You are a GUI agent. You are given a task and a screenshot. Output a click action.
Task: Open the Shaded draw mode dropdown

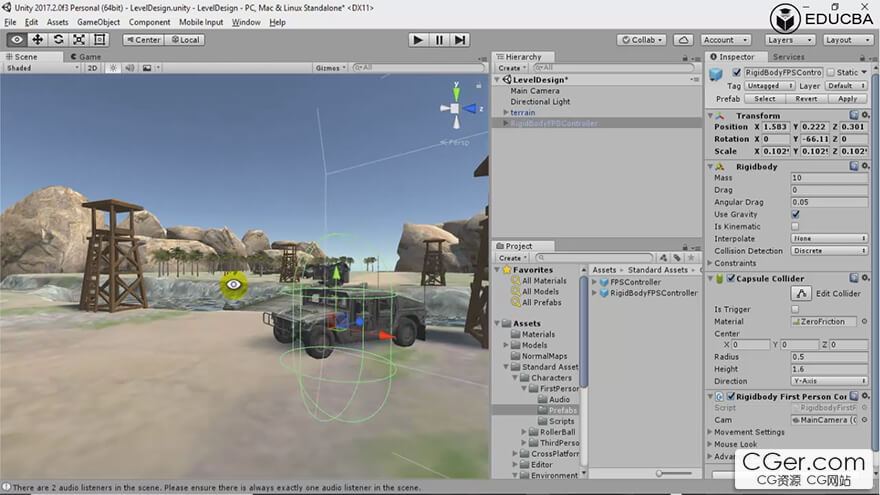[x=42, y=68]
